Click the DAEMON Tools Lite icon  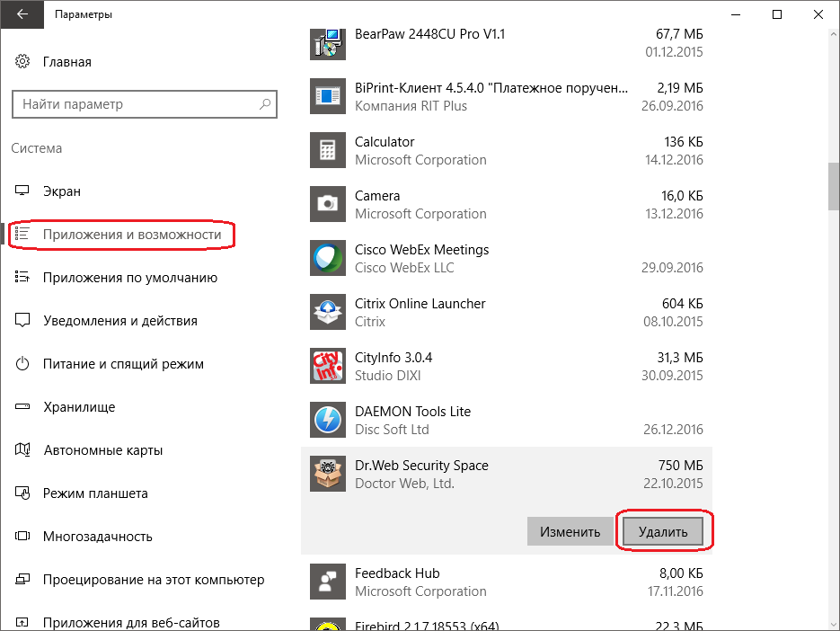pos(327,420)
